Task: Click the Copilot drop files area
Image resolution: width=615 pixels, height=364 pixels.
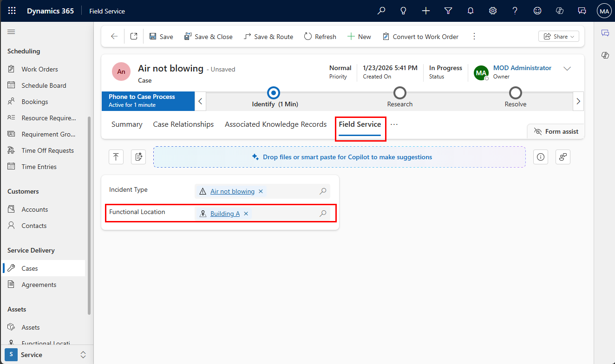Action: click(340, 157)
